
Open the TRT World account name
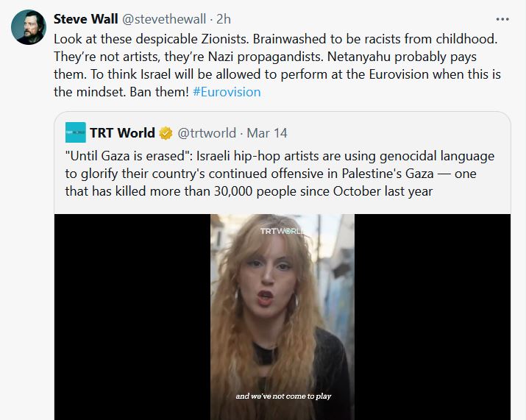pos(122,133)
